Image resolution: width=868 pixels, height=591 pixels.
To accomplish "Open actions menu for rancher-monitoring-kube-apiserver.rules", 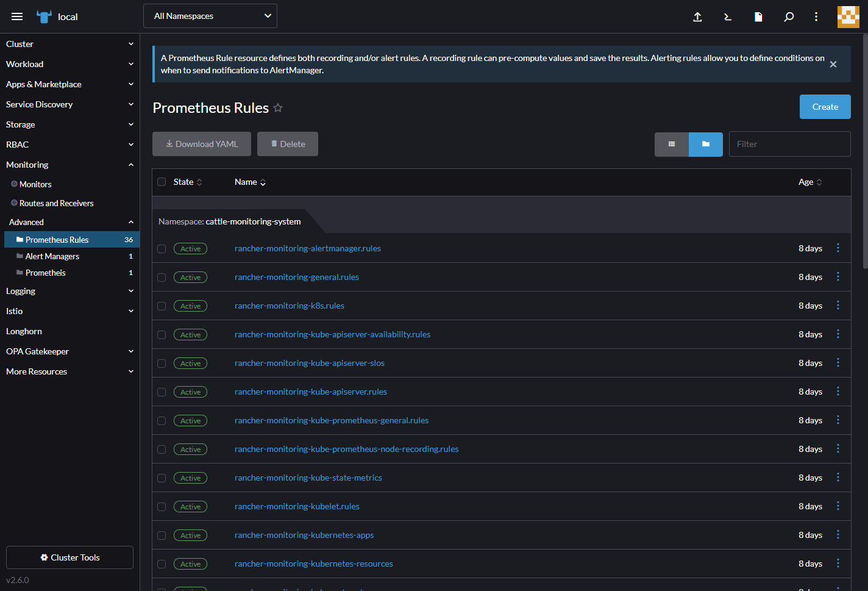I will [x=838, y=391].
